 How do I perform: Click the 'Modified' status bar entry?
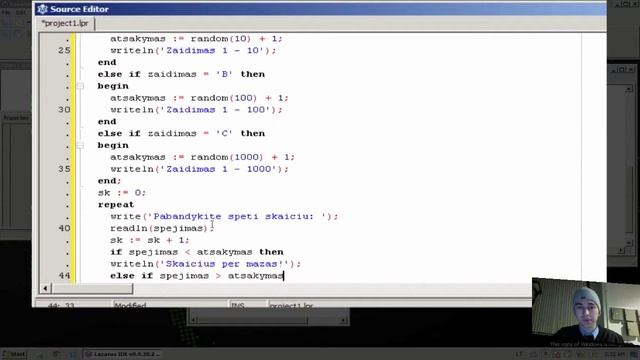(x=130, y=305)
